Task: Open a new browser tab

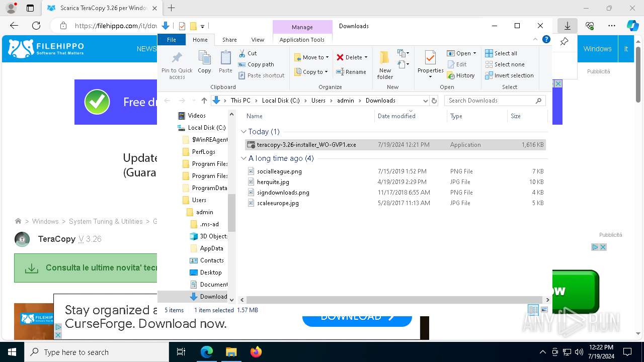Action: point(172,8)
